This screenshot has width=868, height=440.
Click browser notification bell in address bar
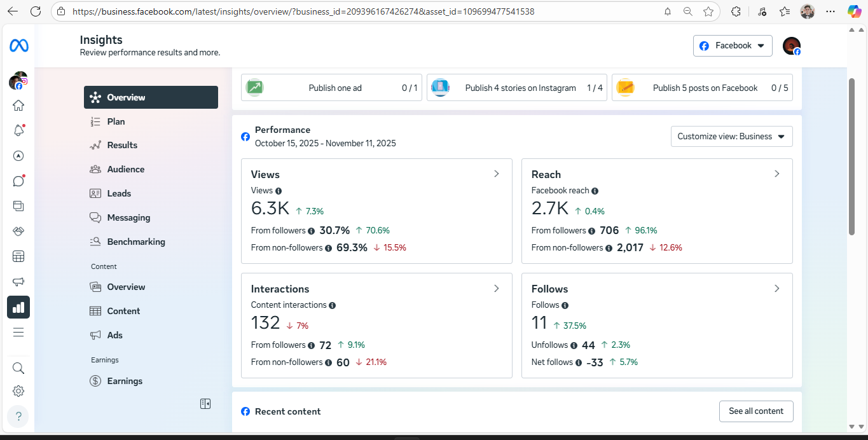pyautogui.click(x=668, y=11)
